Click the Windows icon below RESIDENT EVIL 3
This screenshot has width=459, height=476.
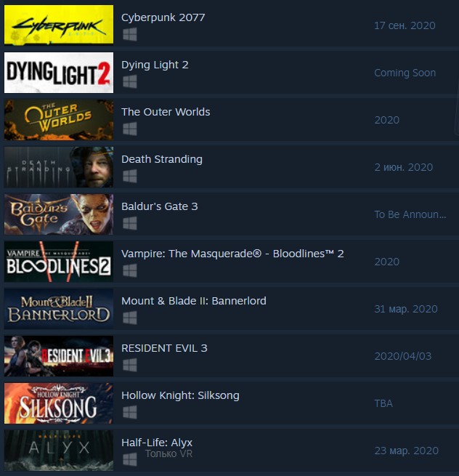pos(130,365)
